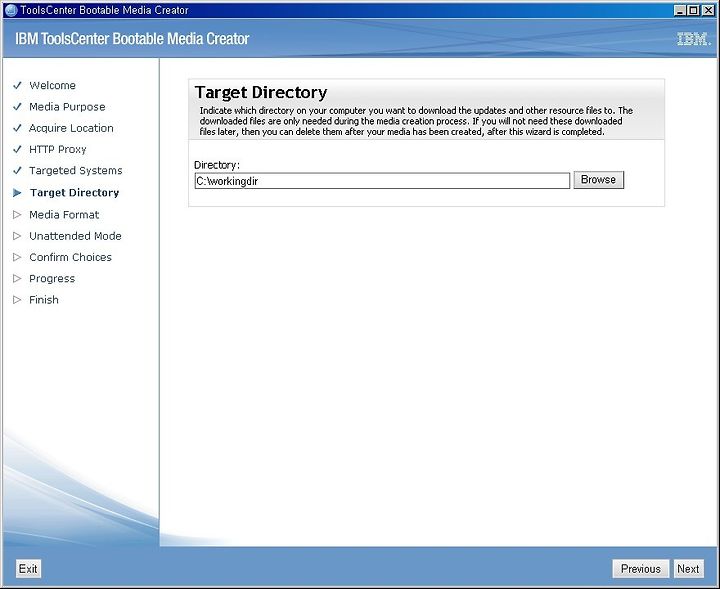Click the checkmark icon beside Welcome

[x=17, y=85]
